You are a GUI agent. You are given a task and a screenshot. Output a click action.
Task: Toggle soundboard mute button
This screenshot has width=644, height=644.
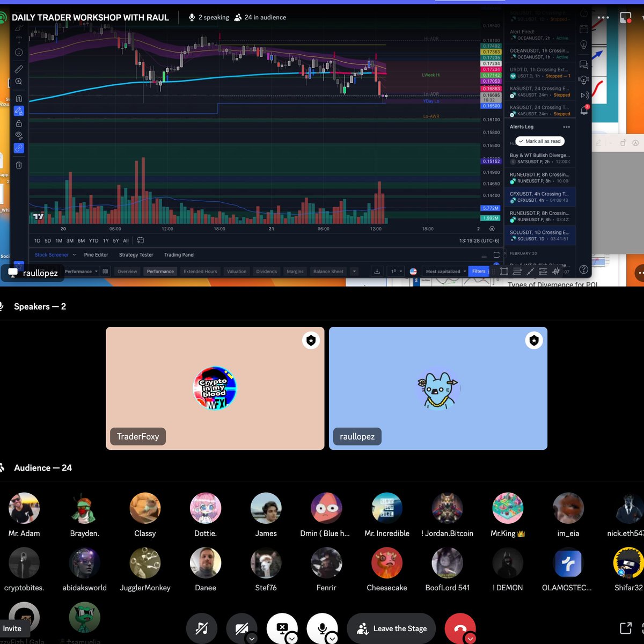[x=202, y=628]
